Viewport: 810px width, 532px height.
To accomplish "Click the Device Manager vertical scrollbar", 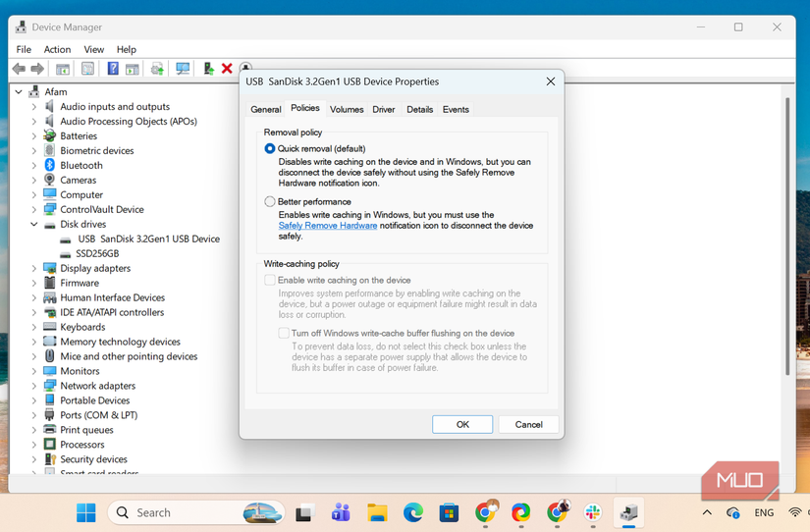I will [x=787, y=236].
